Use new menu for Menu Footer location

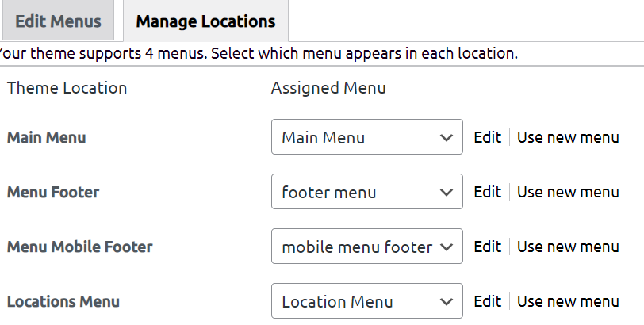point(568,192)
